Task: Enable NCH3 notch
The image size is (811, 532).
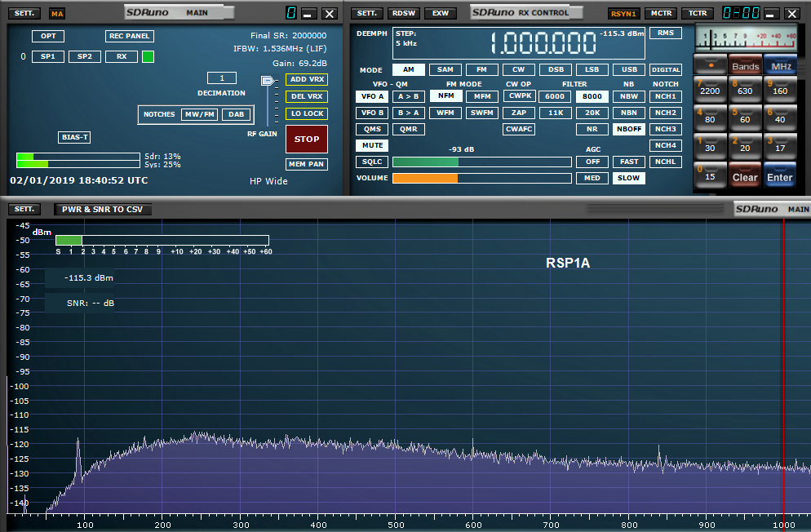Action: (666, 129)
